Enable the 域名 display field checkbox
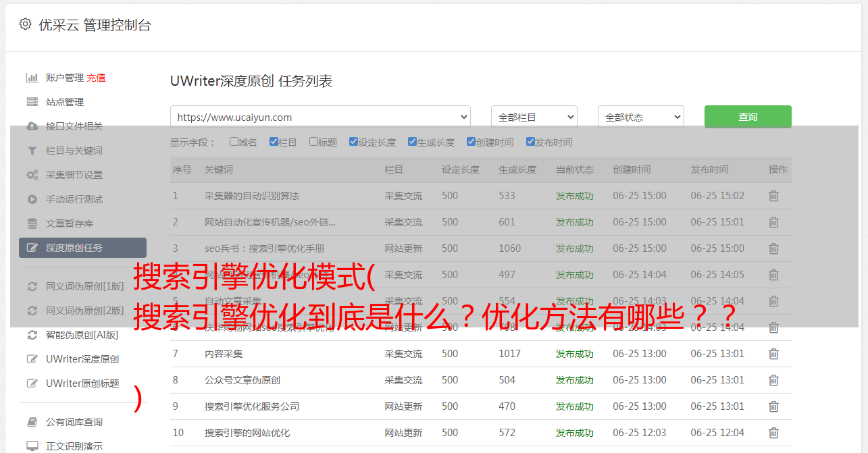The image size is (868, 453). [234, 142]
